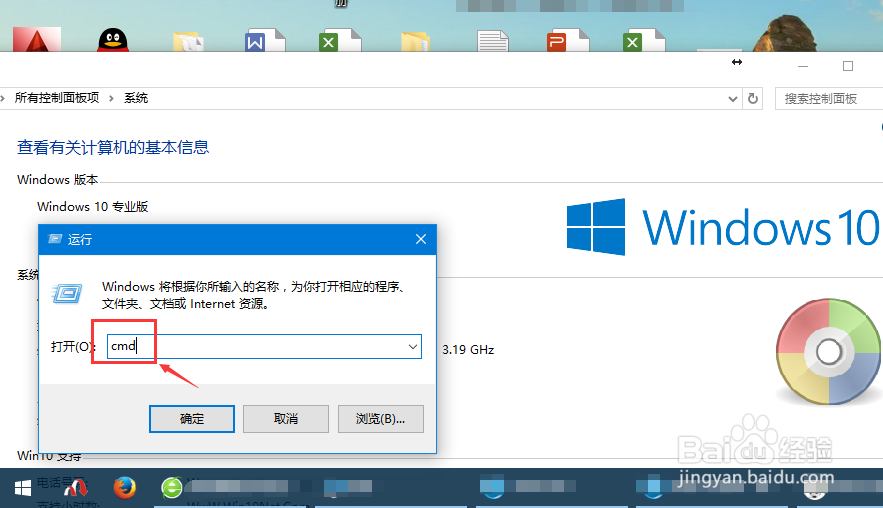Viewport: 883px width, 508px height.
Task: Select the 3.19 GHz processor speed text
Action: (468, 350)
